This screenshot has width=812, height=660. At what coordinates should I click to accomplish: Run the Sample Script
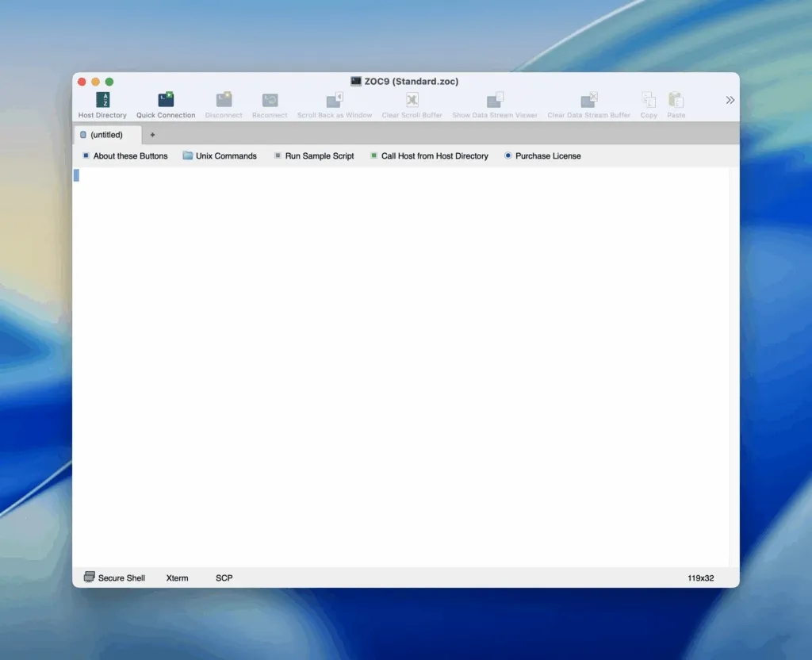[314, 155]
